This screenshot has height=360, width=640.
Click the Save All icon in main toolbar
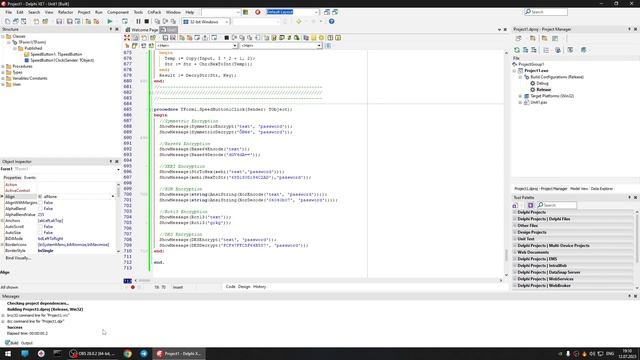pyautogui.click(x=69, y=21)
